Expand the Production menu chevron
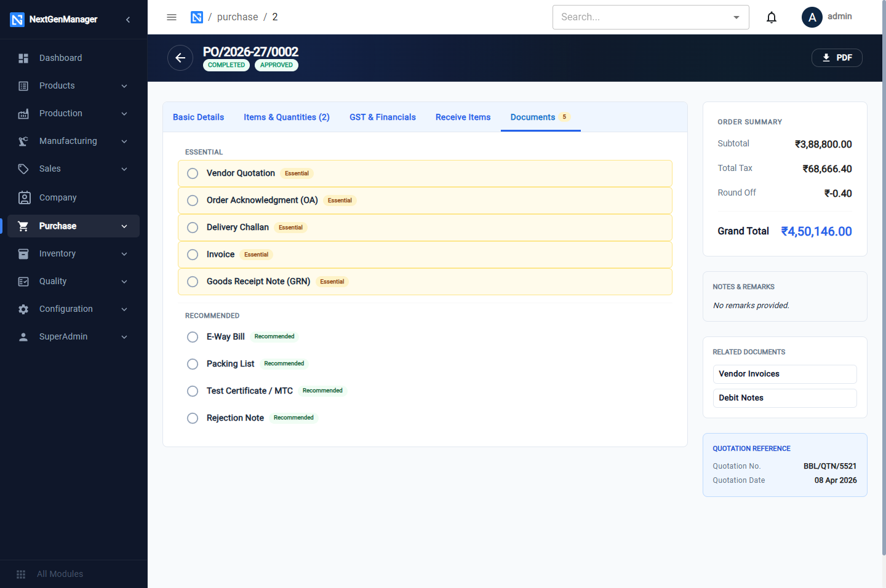This screenshot has height=588, width=886. click(x=124, y=114)
